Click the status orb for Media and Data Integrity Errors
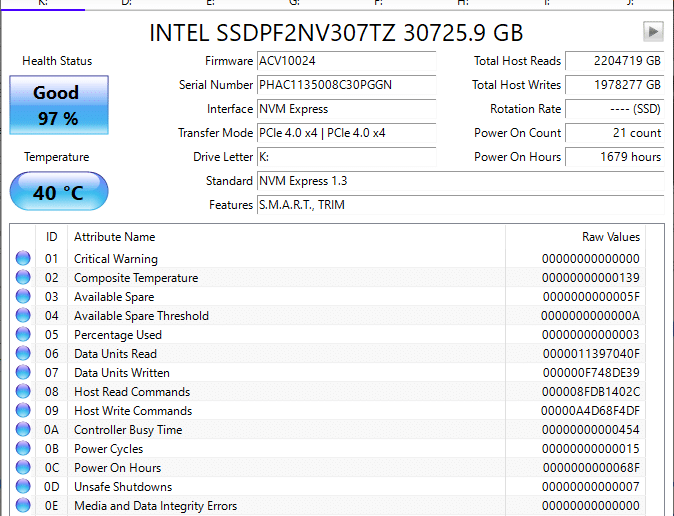 [23, 505]
